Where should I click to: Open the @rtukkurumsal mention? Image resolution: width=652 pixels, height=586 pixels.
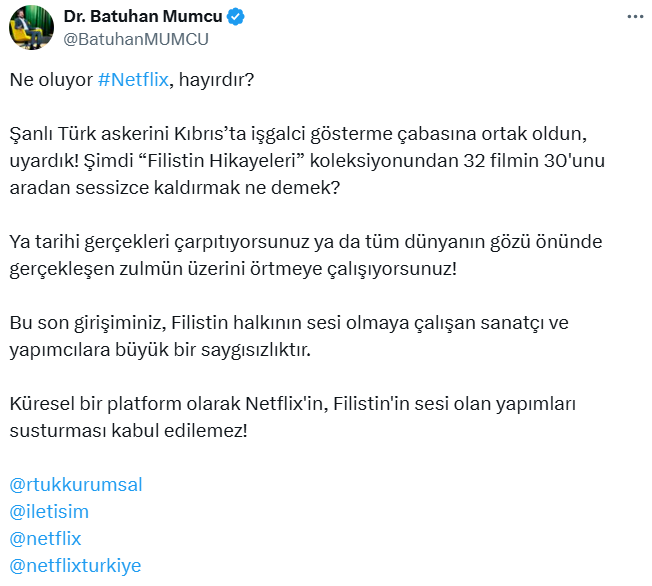[76, 485]
